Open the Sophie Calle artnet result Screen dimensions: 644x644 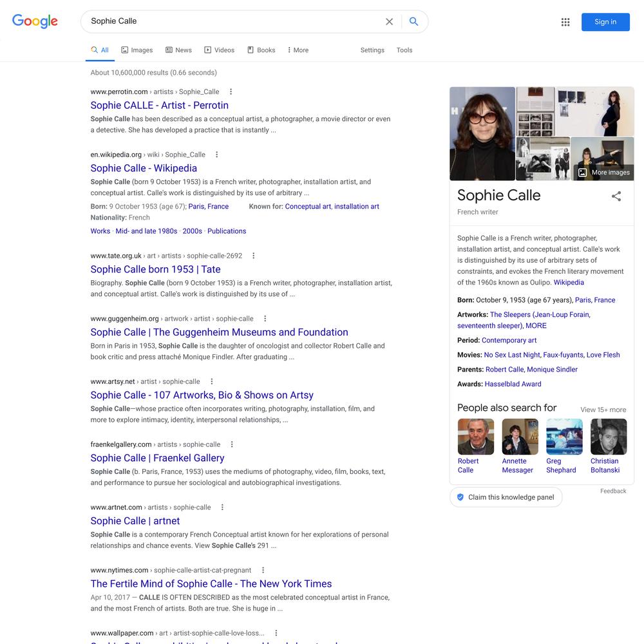tap(135, 520)
